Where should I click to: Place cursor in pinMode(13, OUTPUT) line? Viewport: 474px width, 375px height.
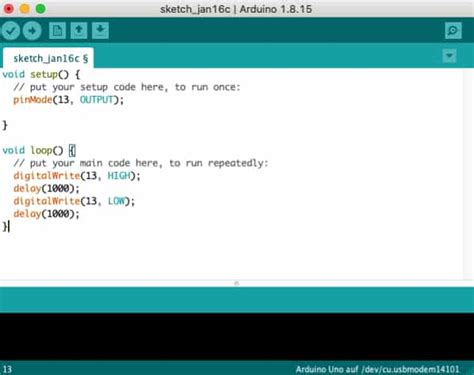pyautogui.click(x=68, y=100)
